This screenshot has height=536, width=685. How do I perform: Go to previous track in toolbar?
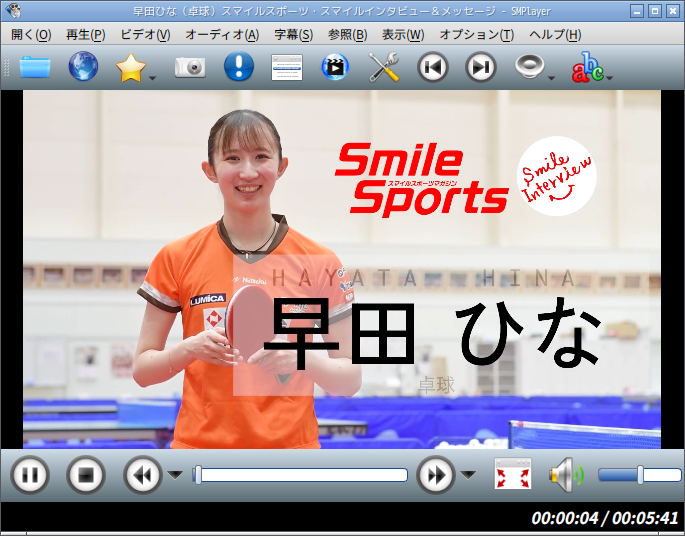pos(432,67)
